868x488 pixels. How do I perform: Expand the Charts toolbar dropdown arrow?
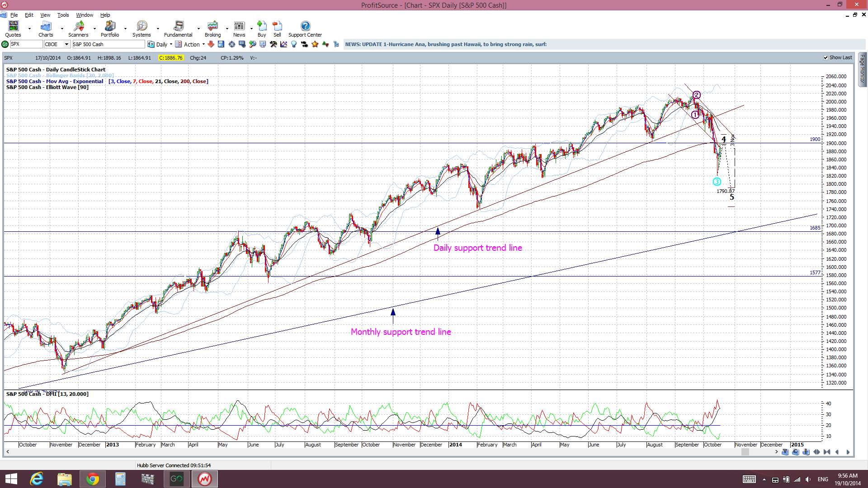click(62, 29)
